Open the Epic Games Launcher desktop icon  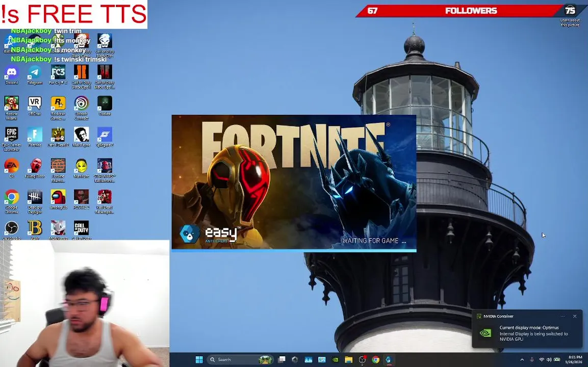(12, 139)
